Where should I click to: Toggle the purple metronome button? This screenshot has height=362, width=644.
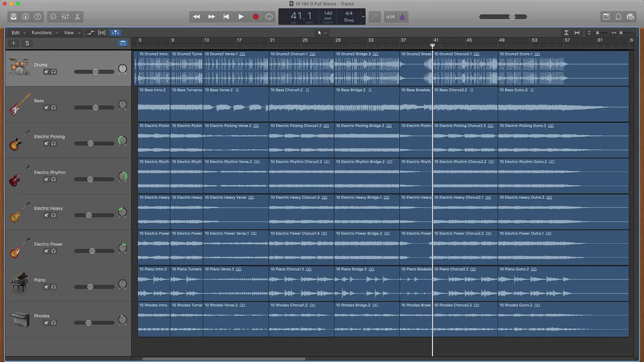click(402, 17)
